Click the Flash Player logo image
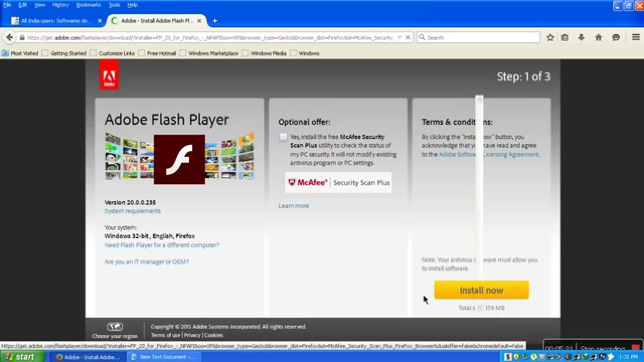 [179, 159]
